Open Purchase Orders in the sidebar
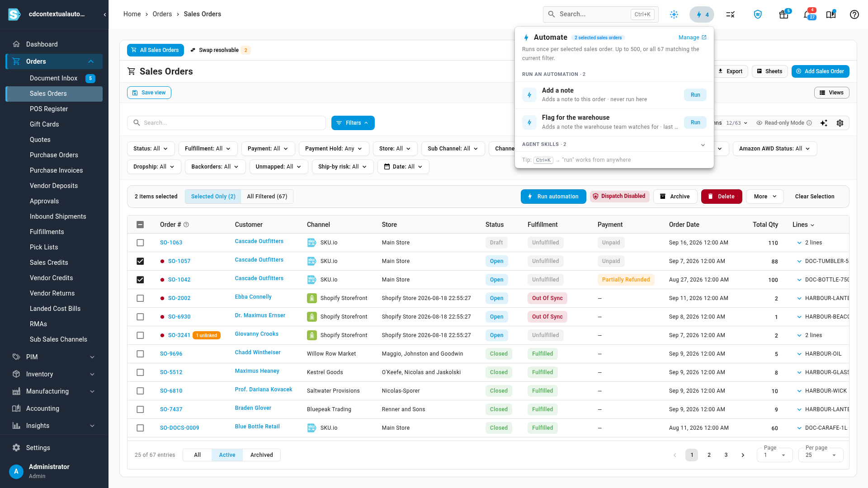 tap(54, 155)
